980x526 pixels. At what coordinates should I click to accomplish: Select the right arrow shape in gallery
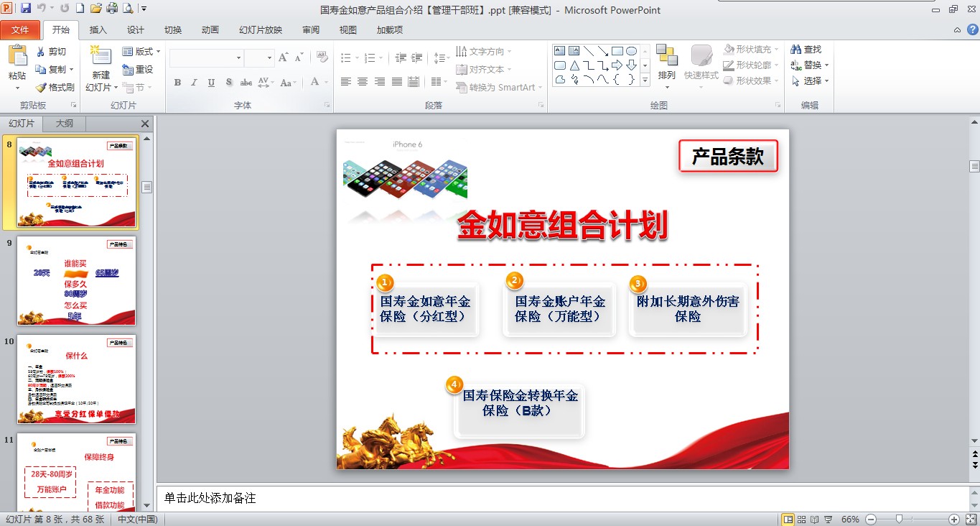coord(617,65)
